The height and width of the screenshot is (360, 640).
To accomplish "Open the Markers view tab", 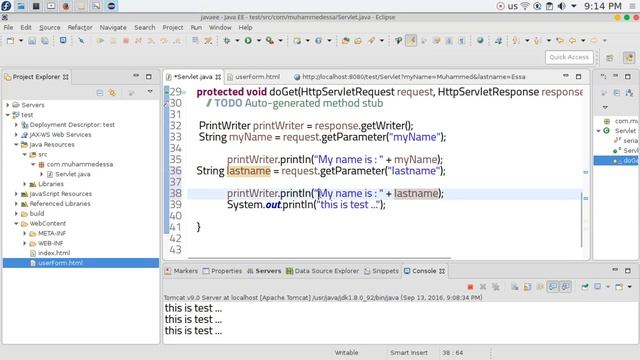I will (x=182, y=271).
